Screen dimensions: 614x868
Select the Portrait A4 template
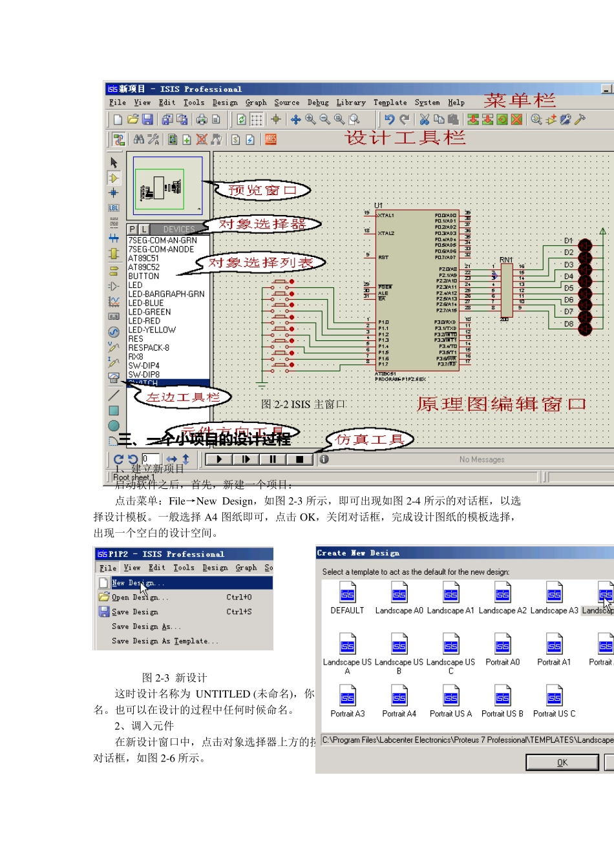(399, 702)
